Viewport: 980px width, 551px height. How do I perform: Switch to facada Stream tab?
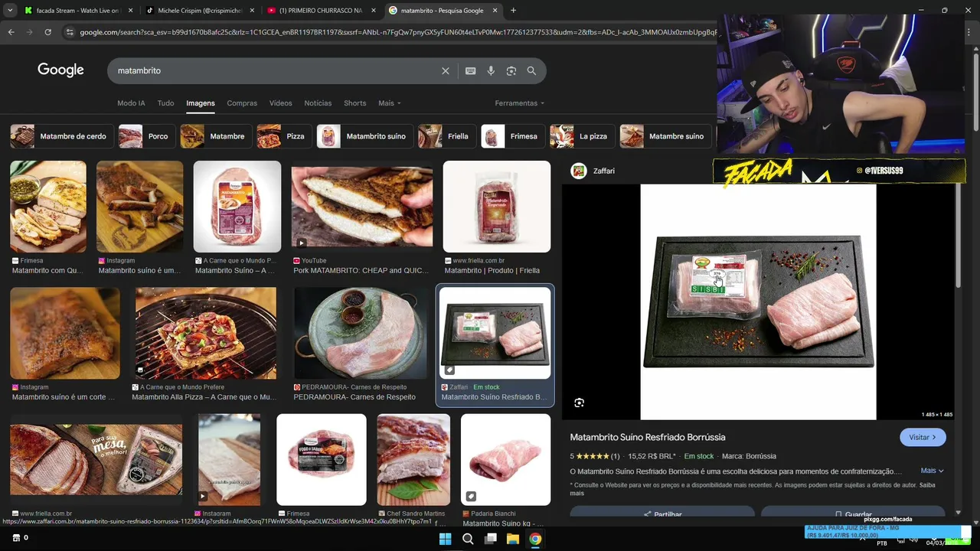pyautogui.click(x=79, y=11)
